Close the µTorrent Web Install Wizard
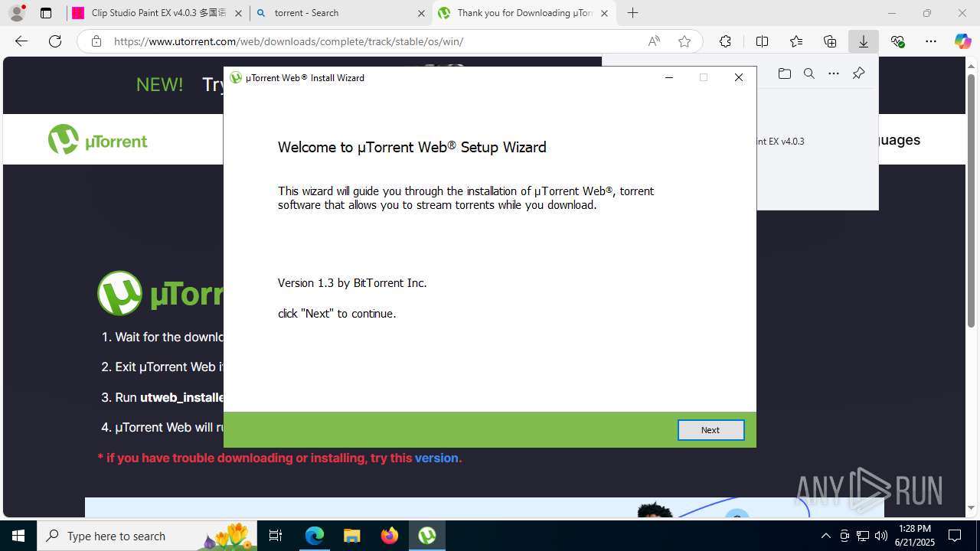Screen dimensions: 980x551 pos(739,77)
